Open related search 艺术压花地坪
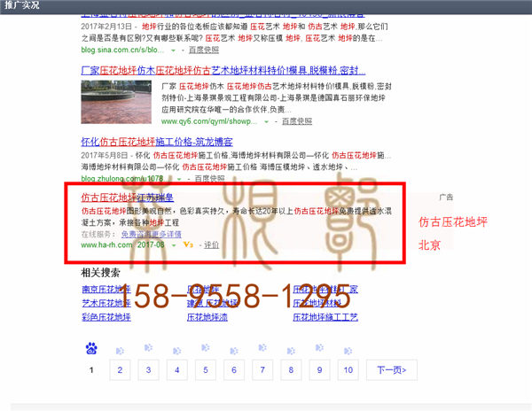The width and height of the screenshot is (532, 411). point(106,303)
